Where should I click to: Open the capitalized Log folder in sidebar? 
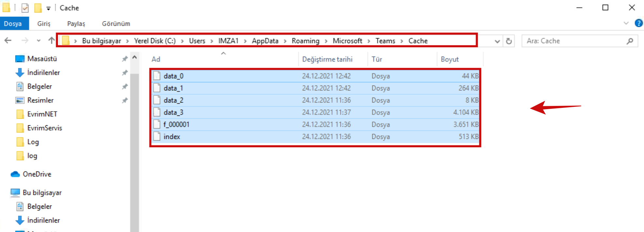tap(33, 142)
